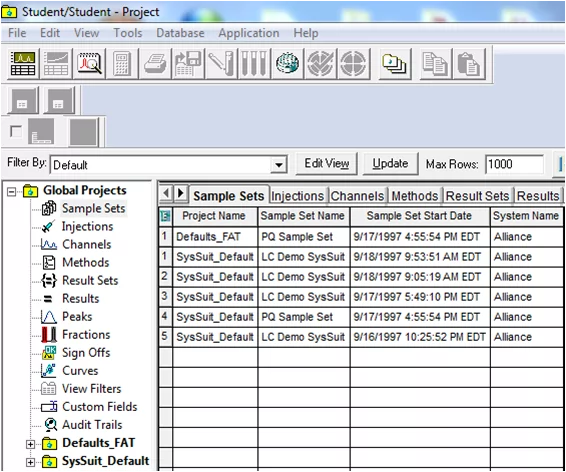This screenshot has width=566, height=472.
Task: Click the chromatogram table toolbar icon
Action: (x=23, y=64)
